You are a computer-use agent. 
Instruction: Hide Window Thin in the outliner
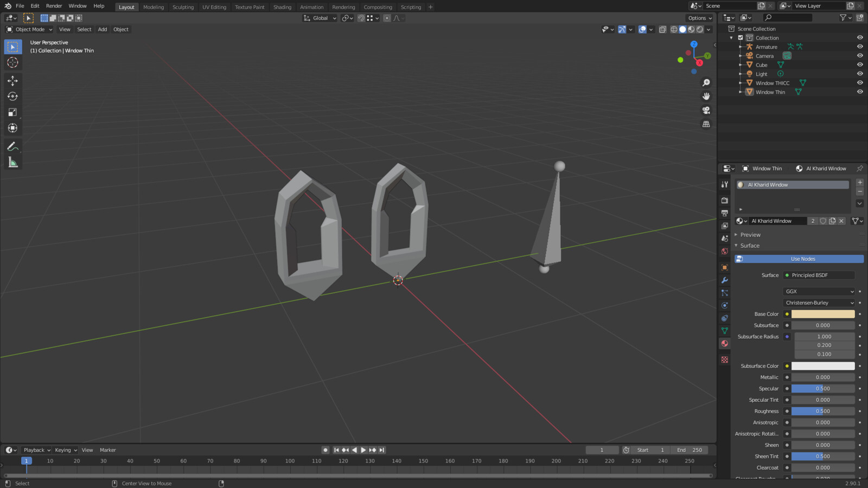(860, 92)
